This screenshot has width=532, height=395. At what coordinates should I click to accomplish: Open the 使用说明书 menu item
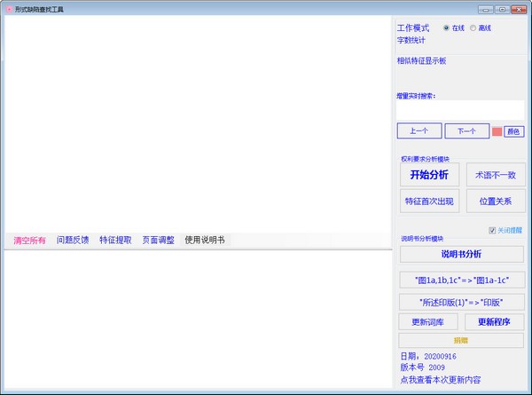205,240
